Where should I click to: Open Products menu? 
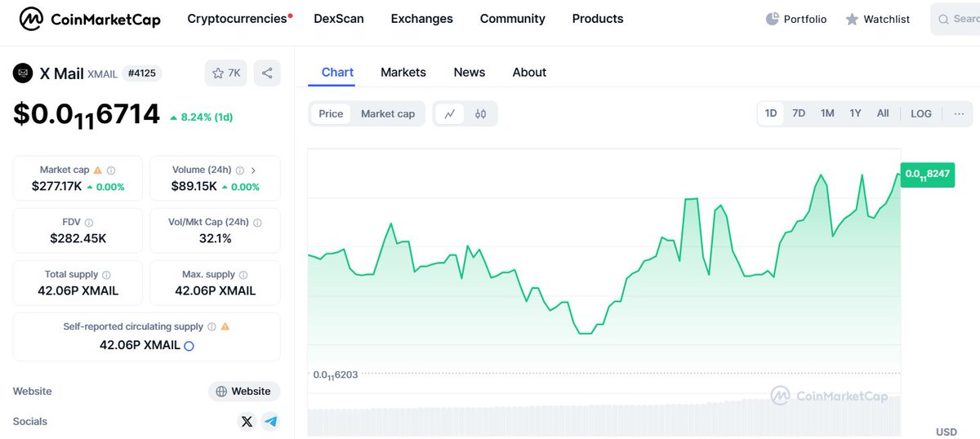click(598, 18)
